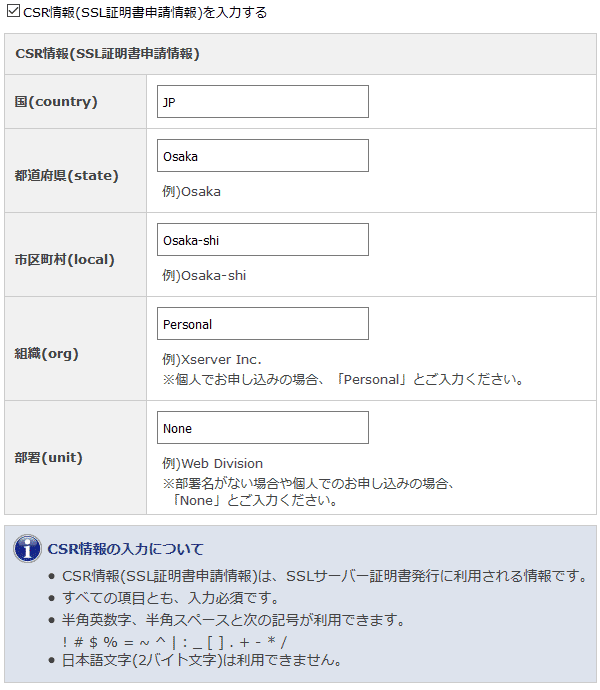Click the 例)Xserver Inc. example text
This screenshot has height=690, width=600.
coord(212,360)
